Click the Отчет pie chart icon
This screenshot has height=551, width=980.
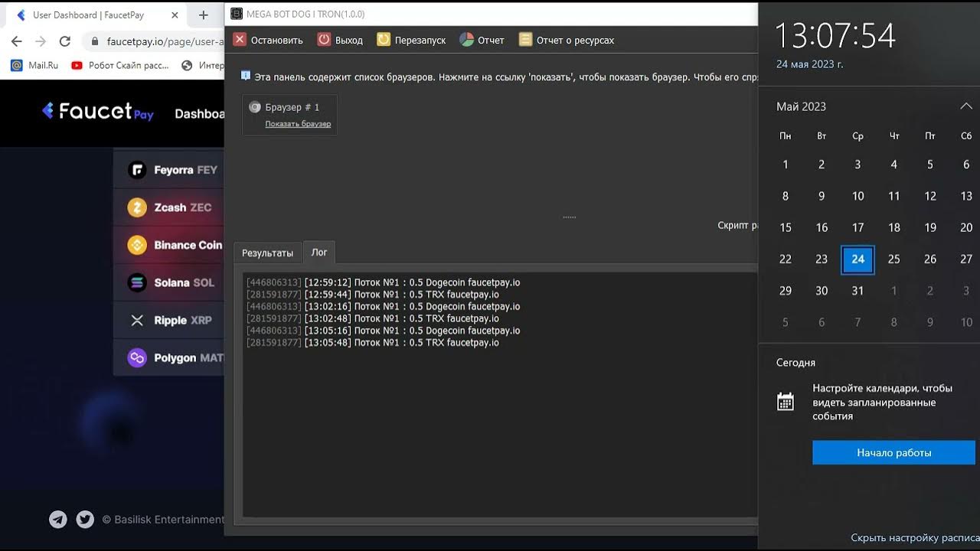[x=466, y=40]
